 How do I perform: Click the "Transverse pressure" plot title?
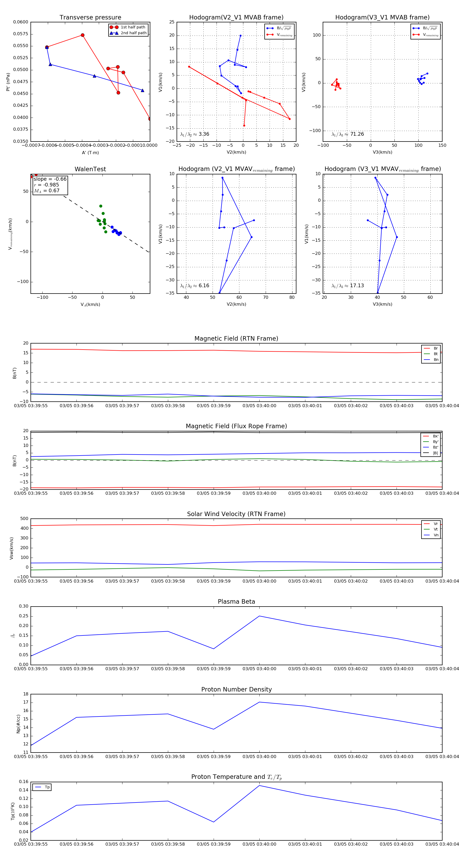[90, 18]
